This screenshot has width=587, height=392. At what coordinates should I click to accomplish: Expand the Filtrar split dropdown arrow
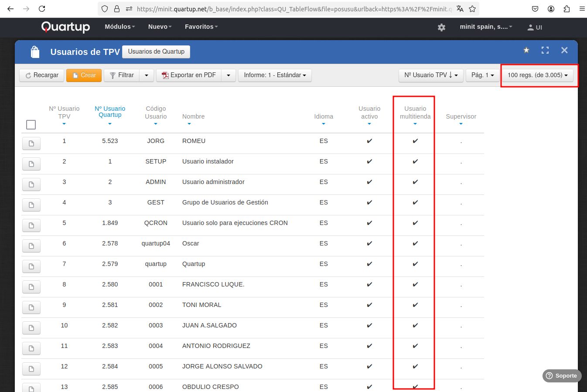tap(147, 75)
